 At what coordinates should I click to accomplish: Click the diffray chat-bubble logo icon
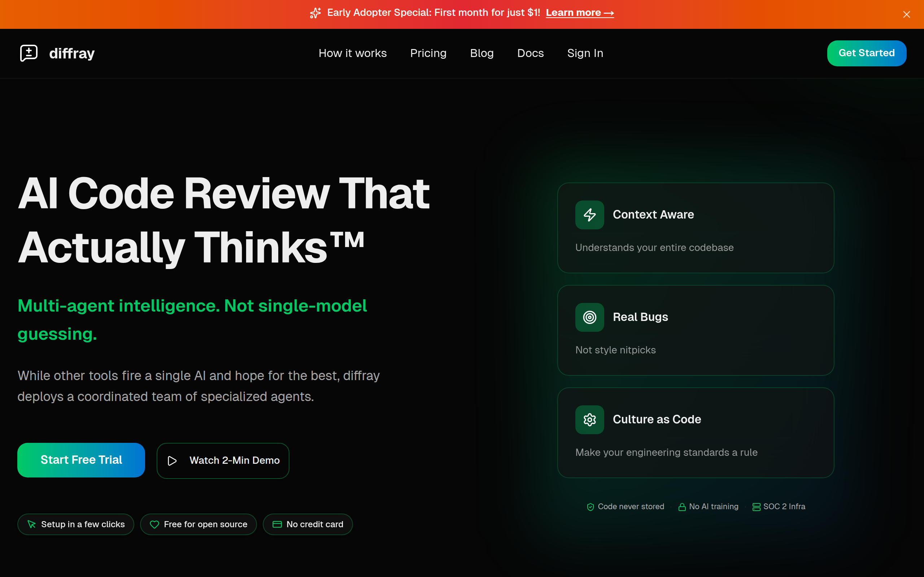[29, 53]
